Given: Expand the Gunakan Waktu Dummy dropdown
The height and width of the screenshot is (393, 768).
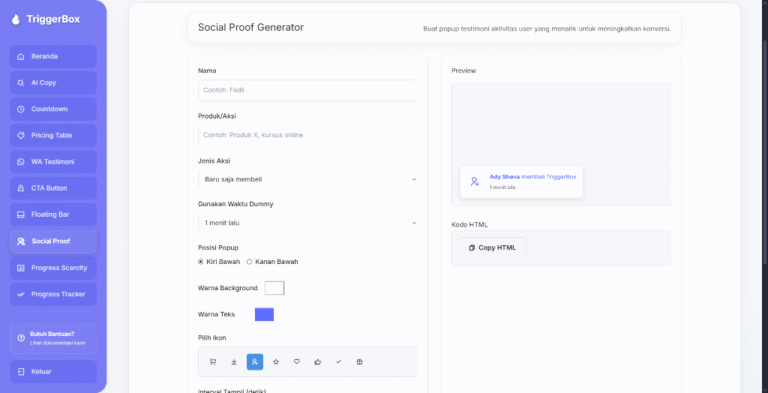Looking at the screenshot, I should 308,223.
